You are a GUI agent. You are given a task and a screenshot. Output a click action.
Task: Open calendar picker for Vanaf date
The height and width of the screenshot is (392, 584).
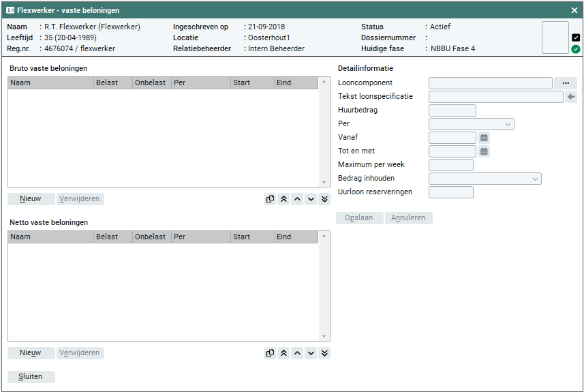click(484, 138)
